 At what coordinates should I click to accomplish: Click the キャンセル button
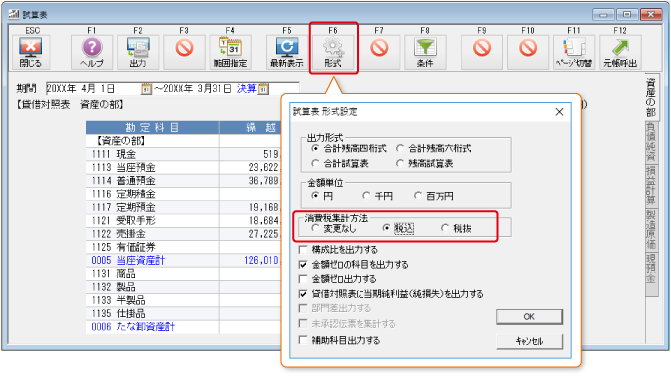[529, 341]
